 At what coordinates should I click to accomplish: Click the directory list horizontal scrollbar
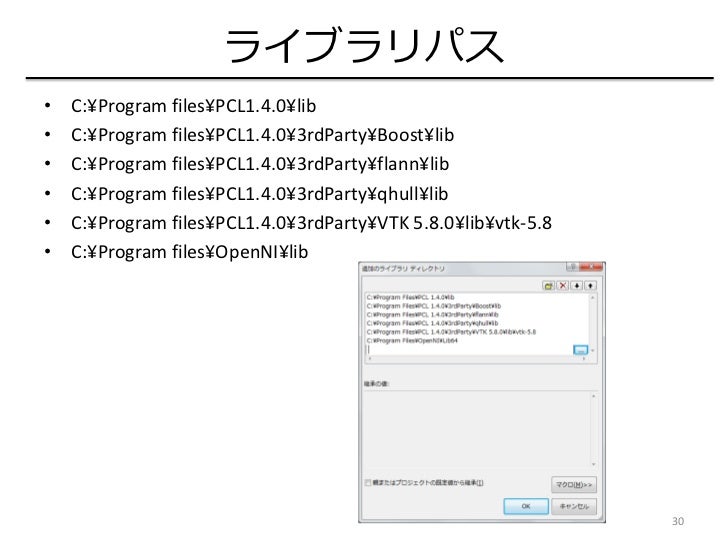(x=477, y=359)
